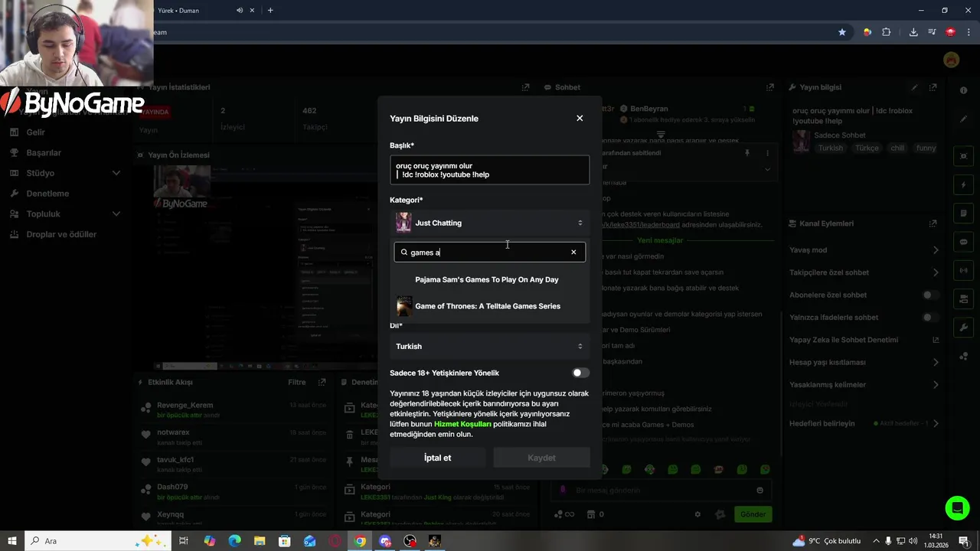Click the category search box with 'games a'
Viewport: 980px width, 551px height.
(490, 253)
